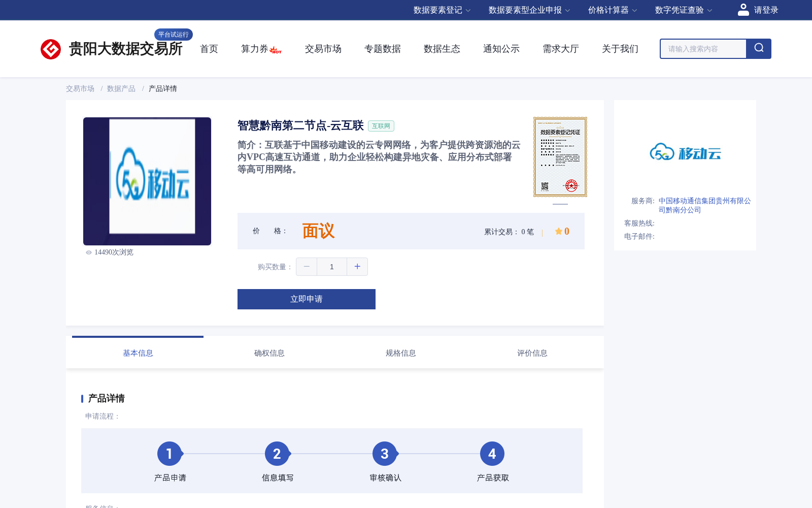The image size is (812, 508).
Task: Click the eye view-count icon
Action: (x=89, y=252)
